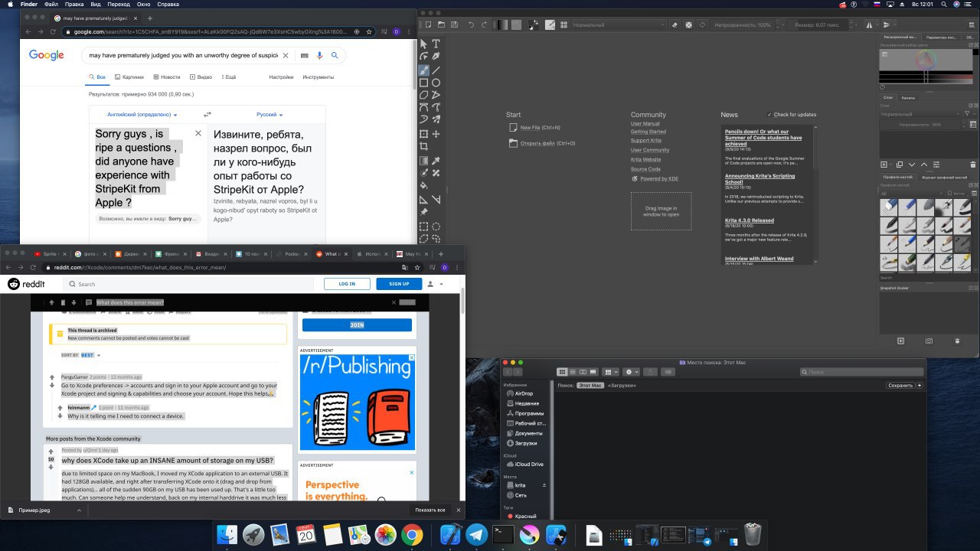Open Trash from the Dock
The image size is (980, 551).
pyautogui.click(x=753, y=534)
